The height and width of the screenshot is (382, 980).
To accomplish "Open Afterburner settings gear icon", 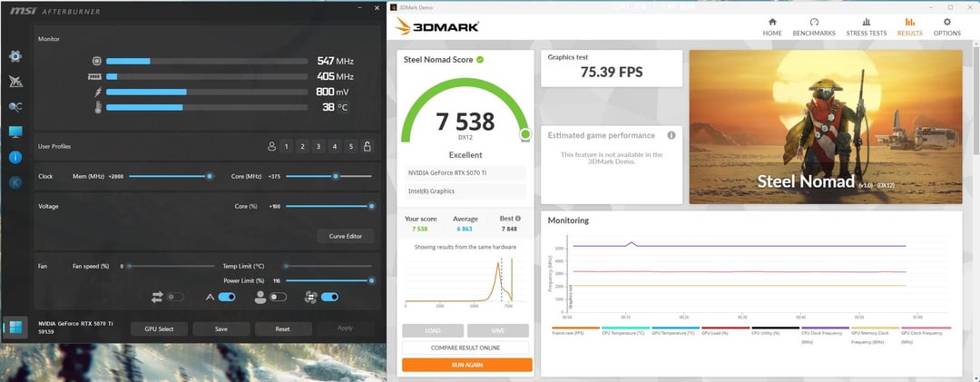I will pos(15,56).
